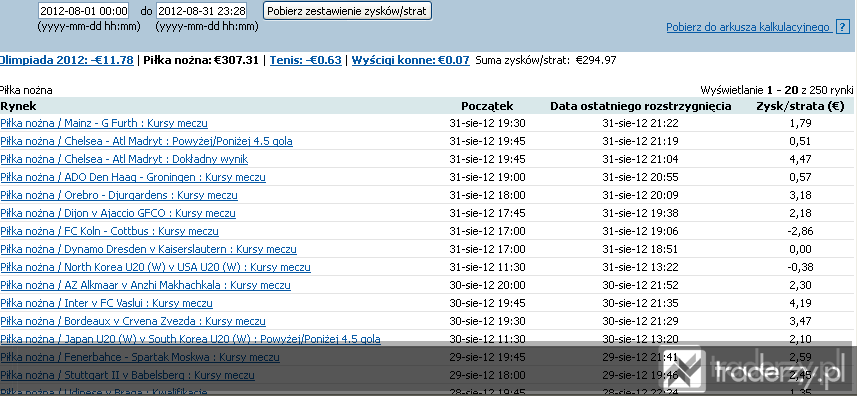Click the Początek column header
Image resolution: width=857 pixels, height=396 pixels.
[487, 107]
